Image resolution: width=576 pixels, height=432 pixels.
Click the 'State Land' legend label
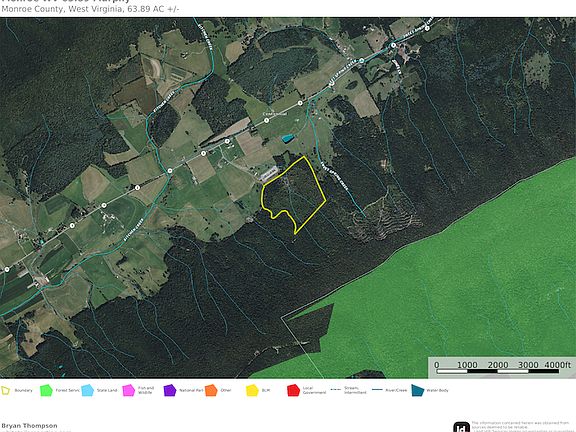click(x=107, y=390)
